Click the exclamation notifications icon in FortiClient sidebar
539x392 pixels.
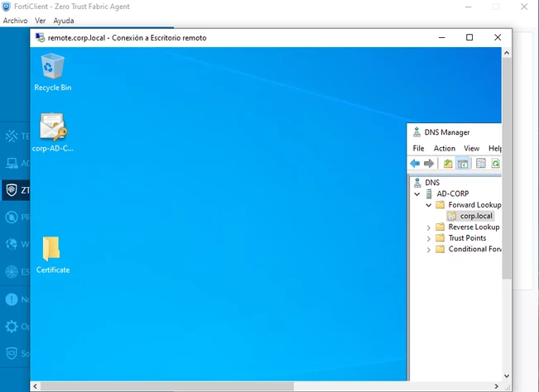click(x=12, y=299)
